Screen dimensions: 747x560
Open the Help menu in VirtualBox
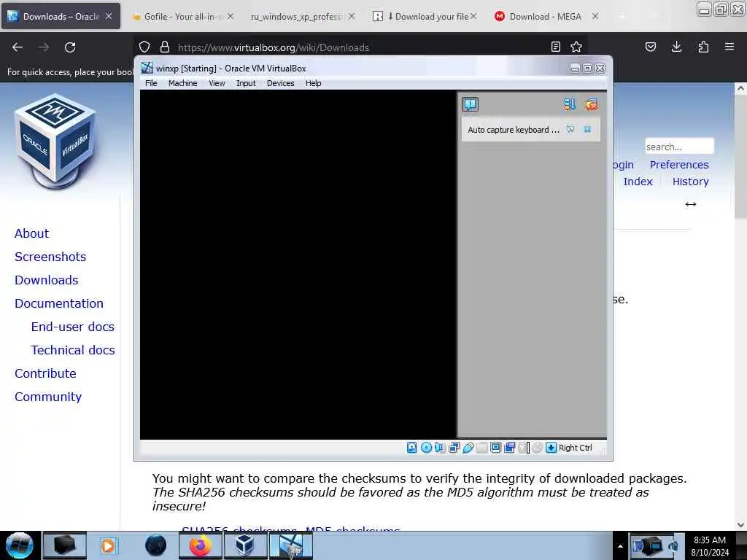314,83
